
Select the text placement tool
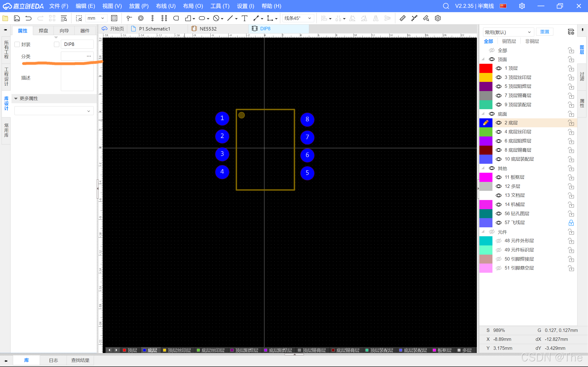click(244, 18)
